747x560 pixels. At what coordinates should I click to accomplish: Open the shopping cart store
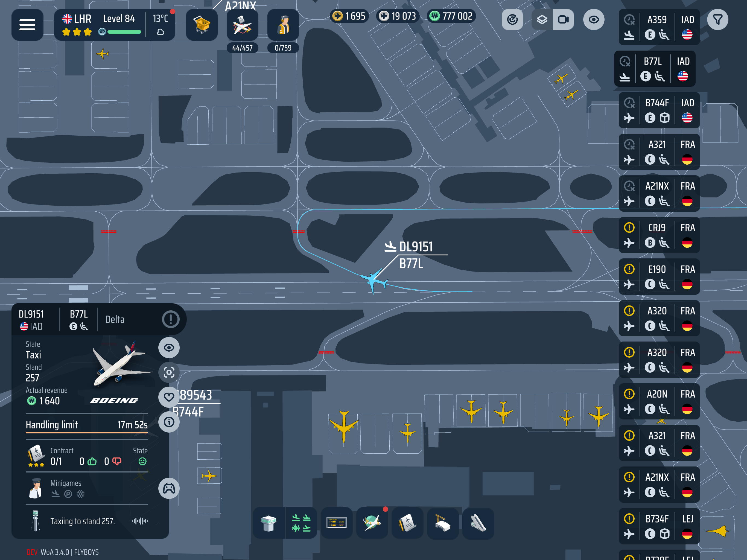coord(202,25)
